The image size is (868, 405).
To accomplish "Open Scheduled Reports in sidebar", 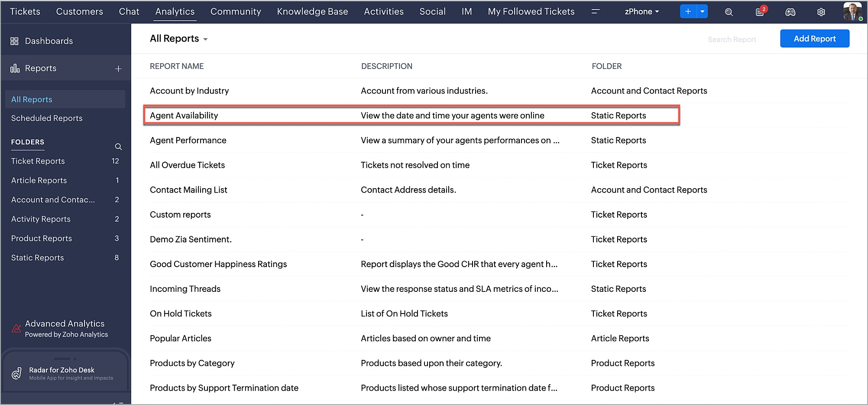I will point(47,118).
